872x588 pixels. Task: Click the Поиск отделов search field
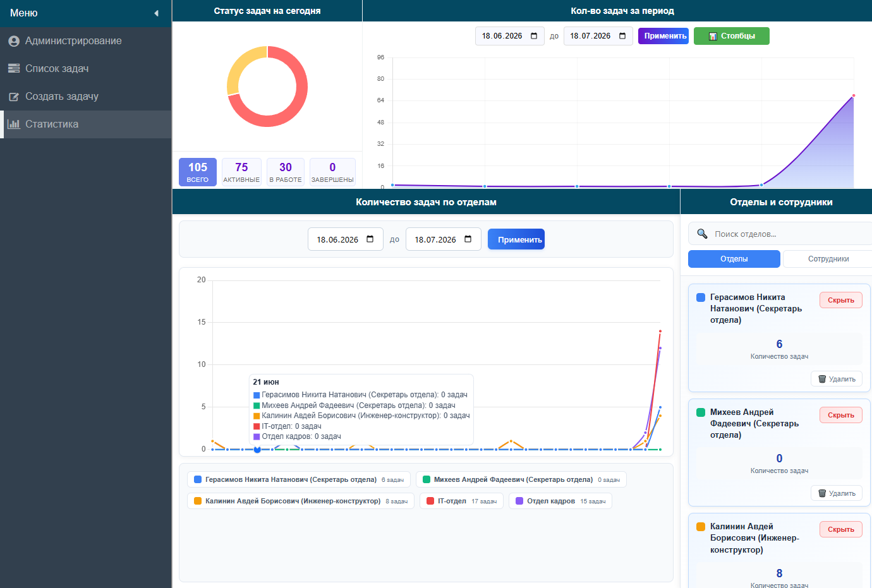coord(784,234)
